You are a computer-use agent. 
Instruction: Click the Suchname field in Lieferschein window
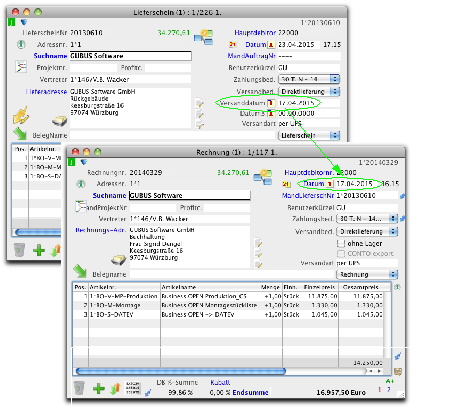(131, 56)
